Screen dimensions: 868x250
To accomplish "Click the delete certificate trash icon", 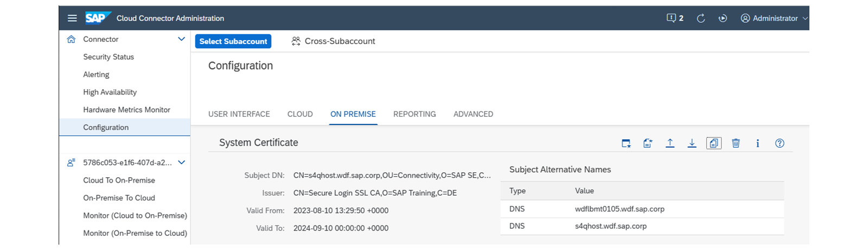I will tap(736, 143).
